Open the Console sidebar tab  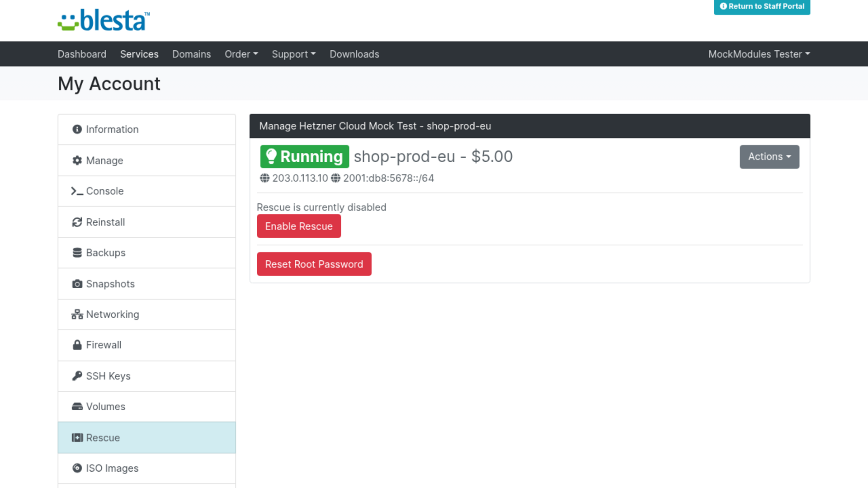pos(147,191)
